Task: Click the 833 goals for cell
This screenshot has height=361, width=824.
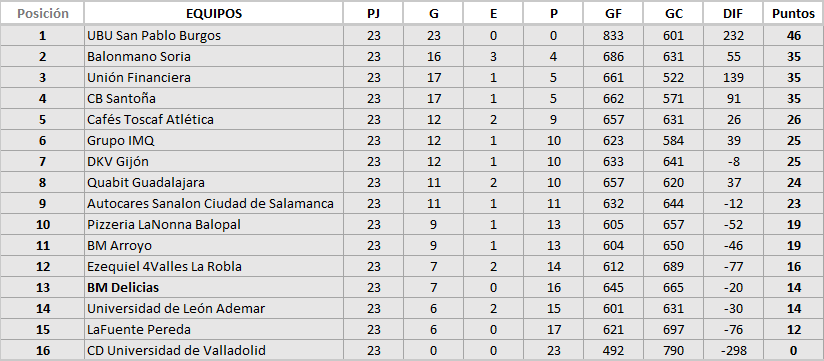Action: click(613, 36)
